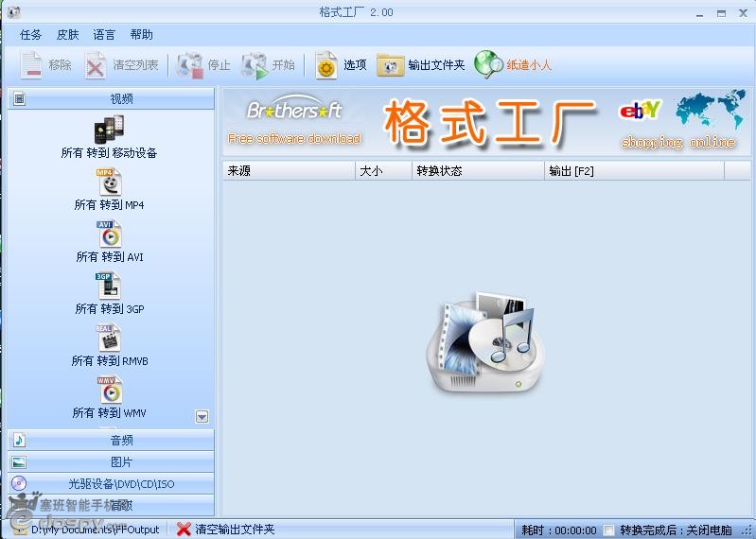The height and width of the screenshot is (539, 756).
Task: Expand the 视频 category panel
Action: click(111, 98)
